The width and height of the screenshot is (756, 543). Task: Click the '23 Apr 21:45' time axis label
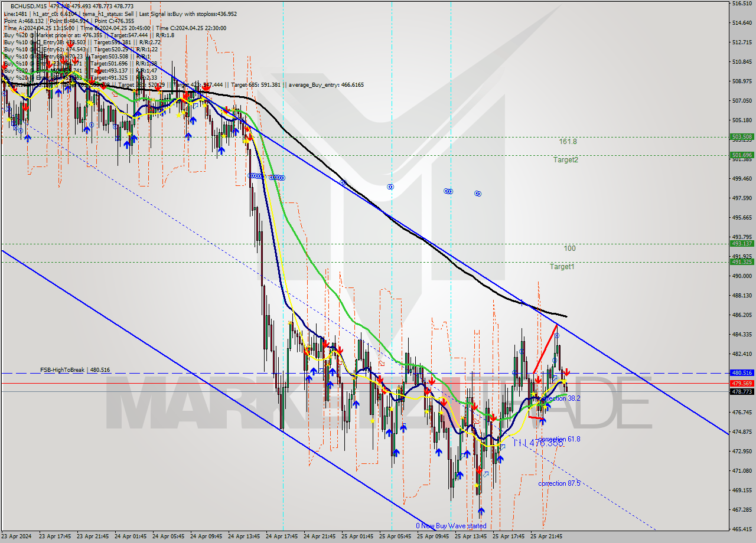(x=93, y=537)
